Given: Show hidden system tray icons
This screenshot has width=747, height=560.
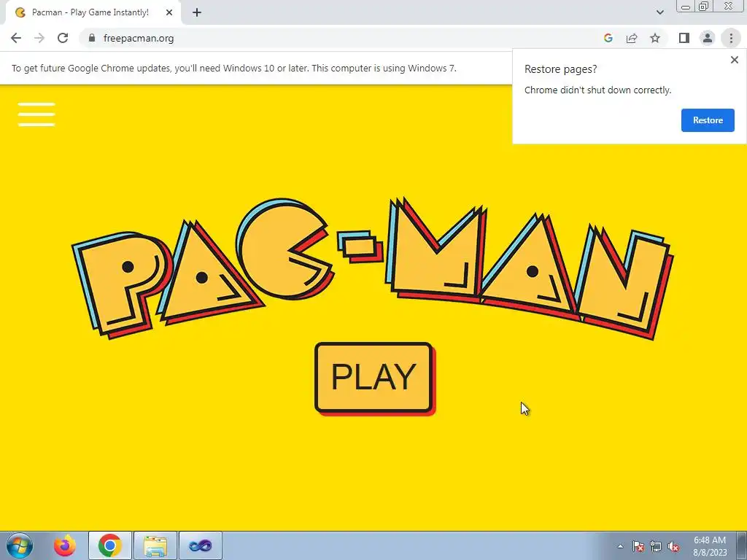Looking at the screenshot, I should tap(620, 546).
